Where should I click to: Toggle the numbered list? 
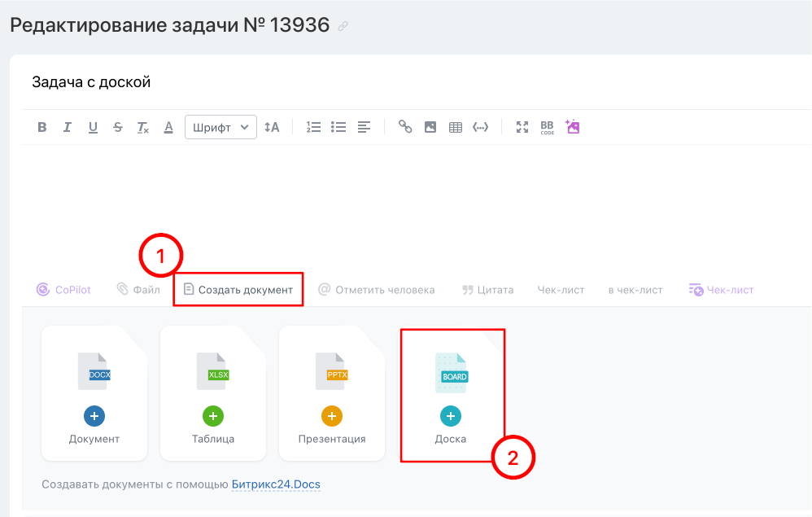tap(313, 126)
